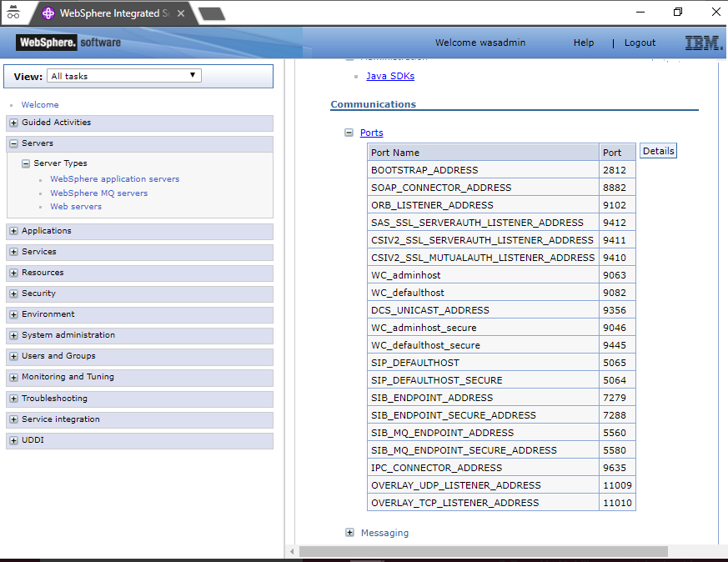Click the horizontal scrollbar at bottom
Image resolution: width=728 pixels, height=562 pixels.
[x=484, y=551]
